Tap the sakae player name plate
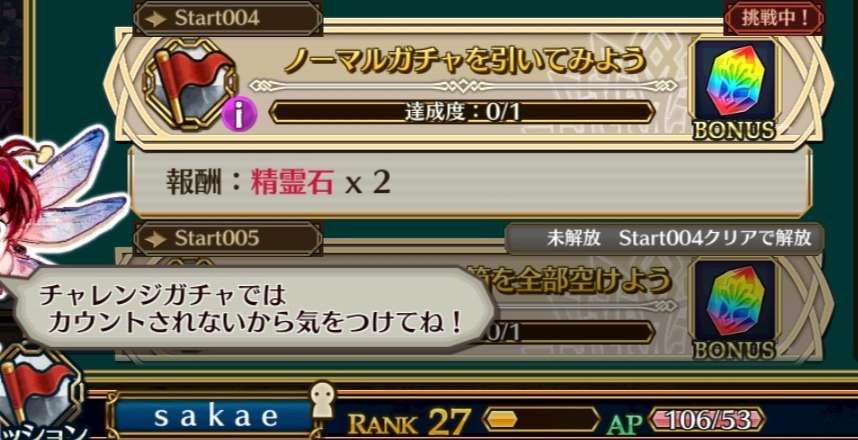 coord(214,417)
